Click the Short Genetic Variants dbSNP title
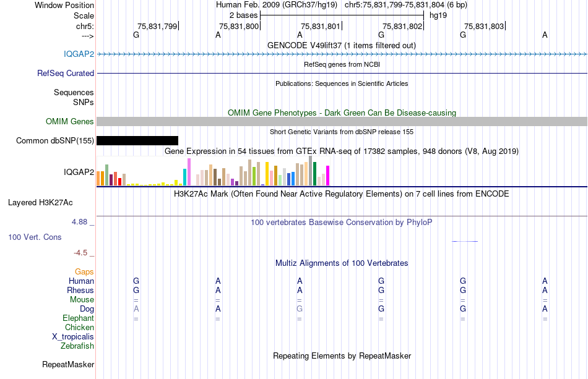This screenshot has width=588, height=379. 342,132
